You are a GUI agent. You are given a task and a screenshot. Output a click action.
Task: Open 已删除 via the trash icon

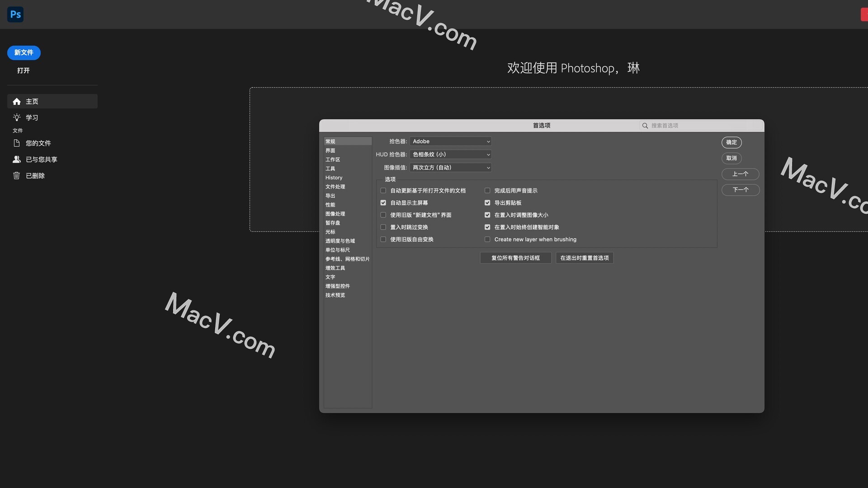click(x=17, y=175)
